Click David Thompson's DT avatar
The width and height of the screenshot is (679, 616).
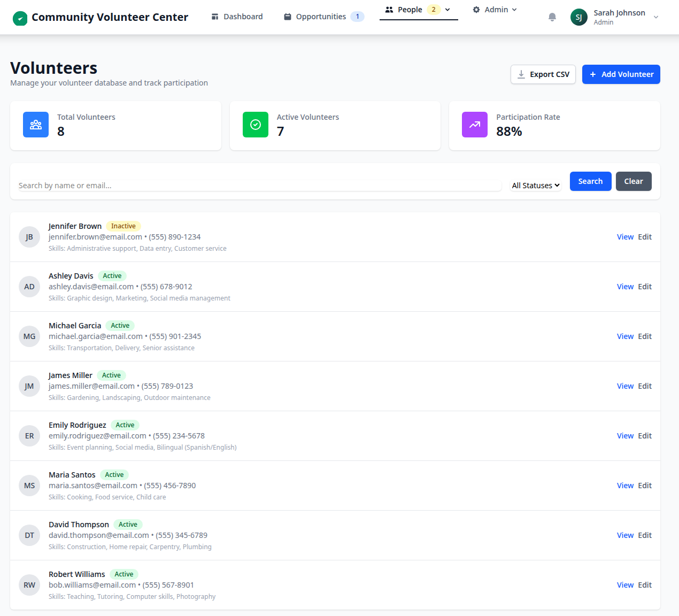pos(29,535)
